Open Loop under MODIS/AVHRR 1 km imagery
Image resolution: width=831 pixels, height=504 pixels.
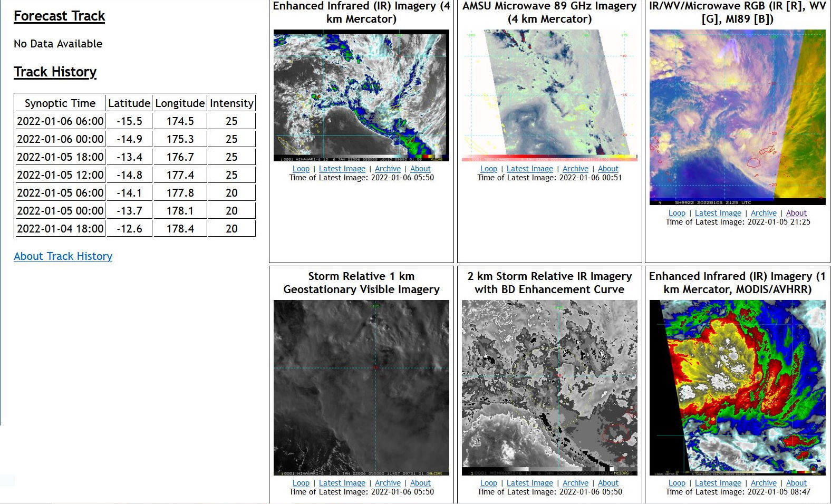coord(677,483)
